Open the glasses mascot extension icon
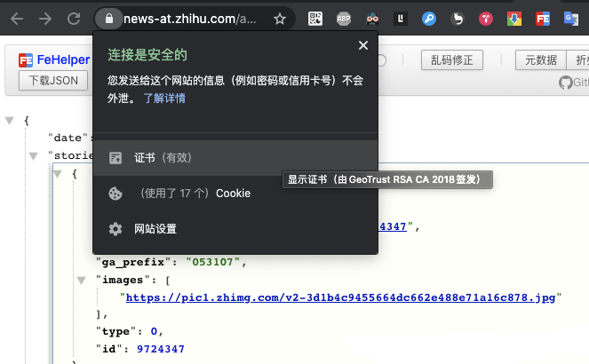This screenshot has height=364, width=589. [x=372, y=19]
